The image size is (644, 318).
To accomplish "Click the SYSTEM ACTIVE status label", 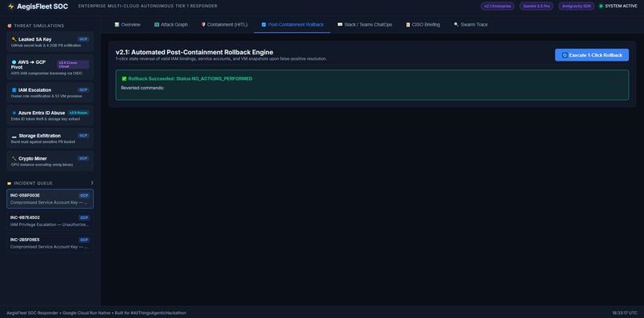I will point(621,6).
